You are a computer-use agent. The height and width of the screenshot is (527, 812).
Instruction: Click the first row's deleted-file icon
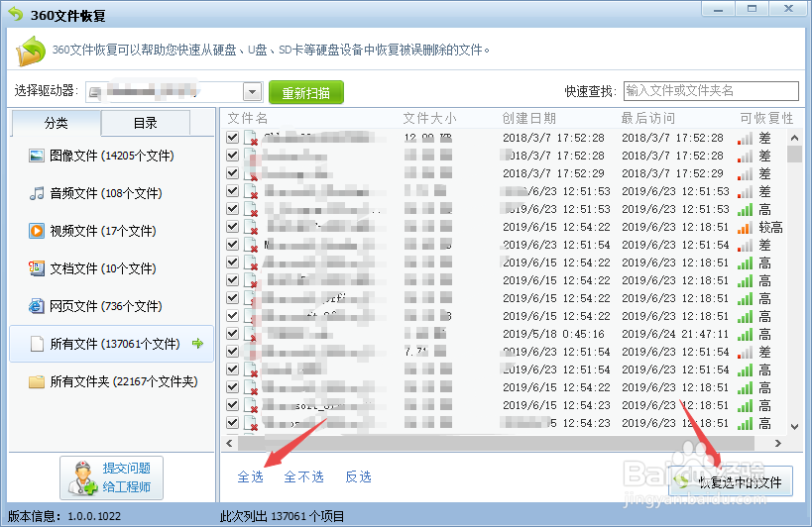pos(251,139)
